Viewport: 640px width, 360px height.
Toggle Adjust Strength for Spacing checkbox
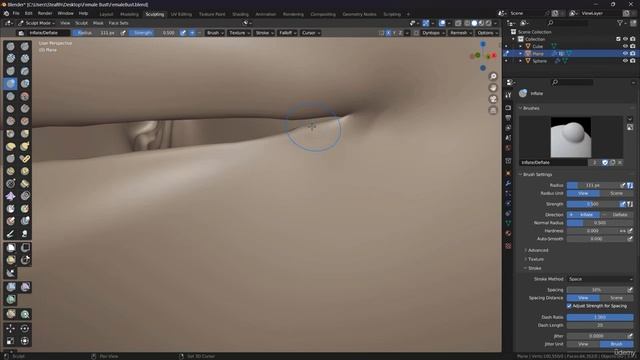coord(569,306)
